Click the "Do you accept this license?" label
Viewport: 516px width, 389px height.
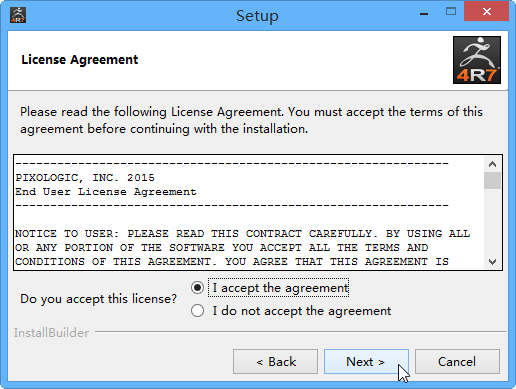point(98,299)
